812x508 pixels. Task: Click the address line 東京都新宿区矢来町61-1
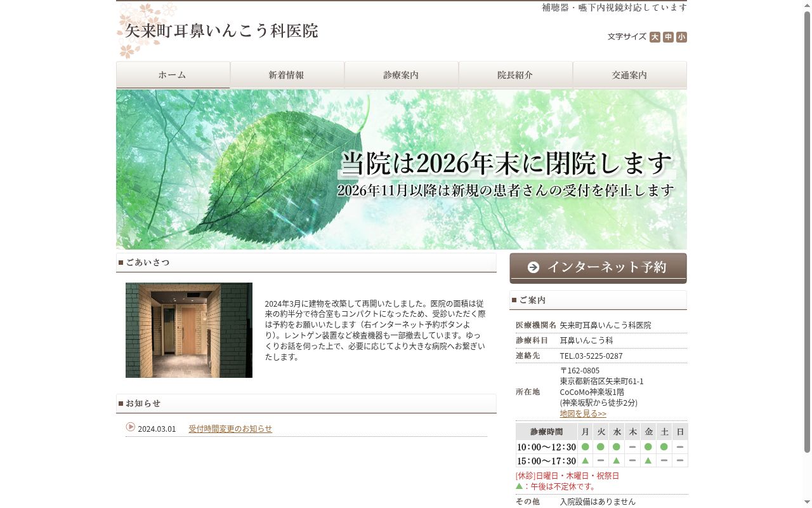coord(601,381)
